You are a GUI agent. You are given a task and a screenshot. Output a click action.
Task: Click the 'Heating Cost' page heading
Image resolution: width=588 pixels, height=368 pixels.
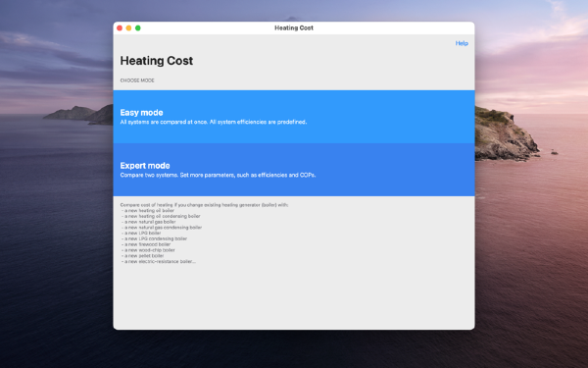pyautogui.click(x=157, y=61)
